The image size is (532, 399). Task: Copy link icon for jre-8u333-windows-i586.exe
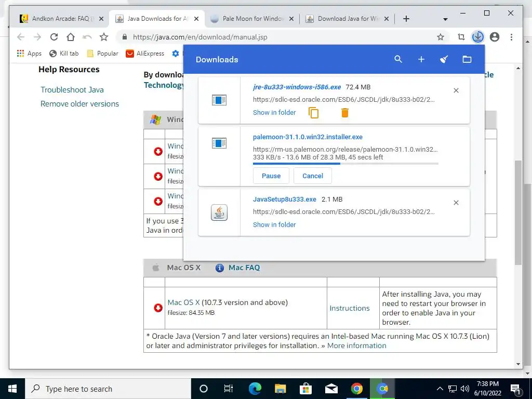coord(313,113)
